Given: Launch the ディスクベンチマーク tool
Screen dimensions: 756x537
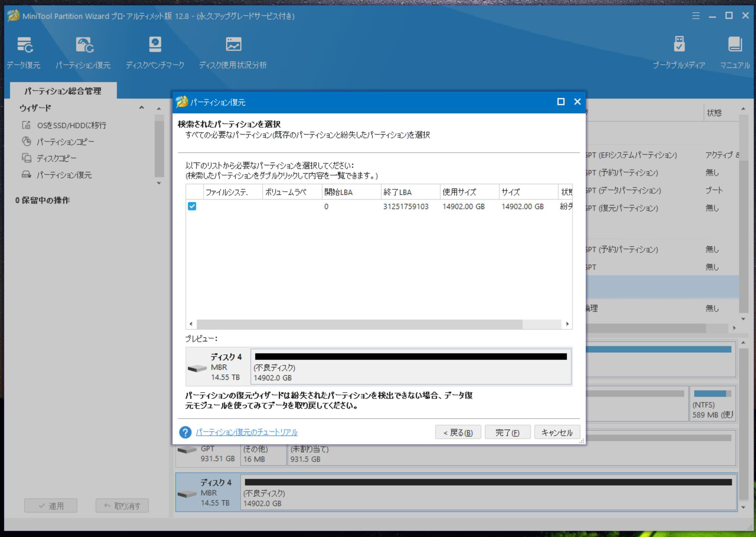Looking at the screenshot, I should point(155,53).
